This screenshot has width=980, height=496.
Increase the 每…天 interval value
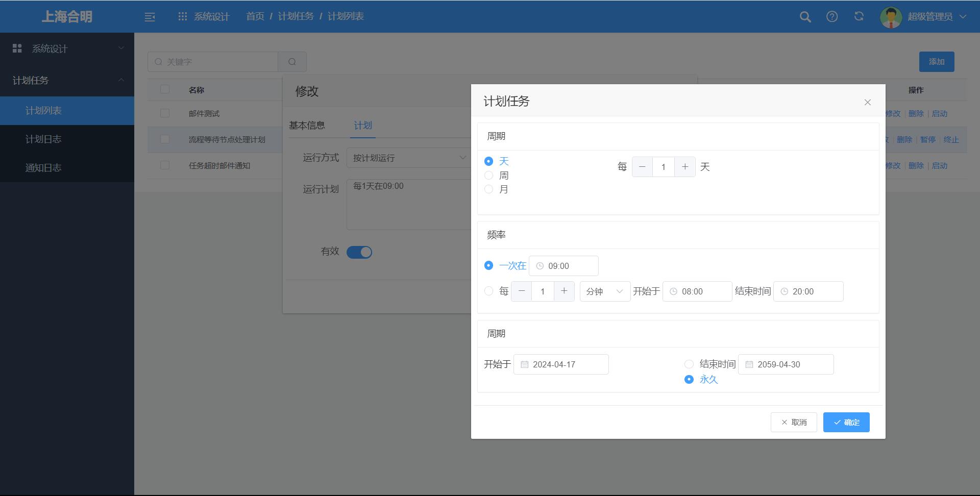[x=685, y=167]
